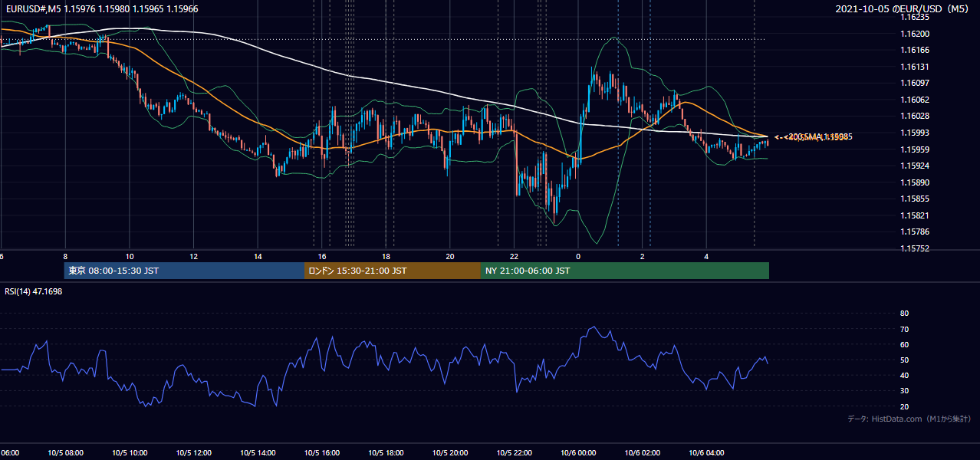Screen dimensions: 980x460
Task: Click the hour 10 tick on chart axis
Action: coord(130,256)
